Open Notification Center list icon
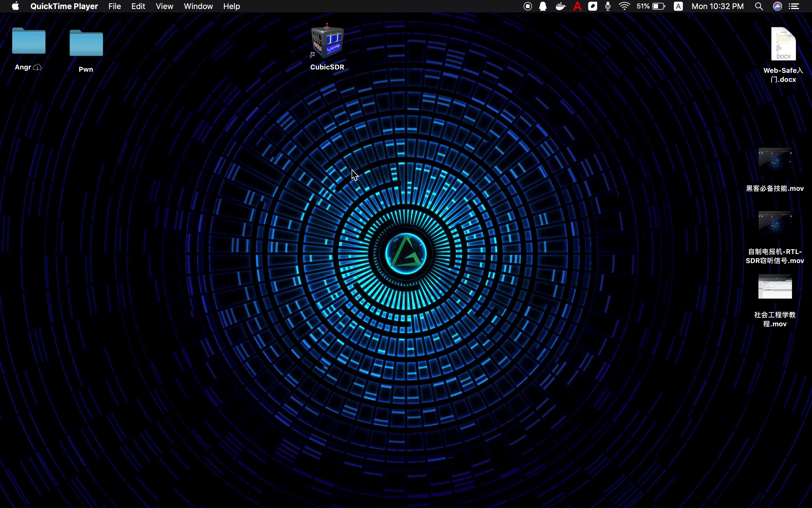This screenshot has width=812, height=508. click(794, 6)
